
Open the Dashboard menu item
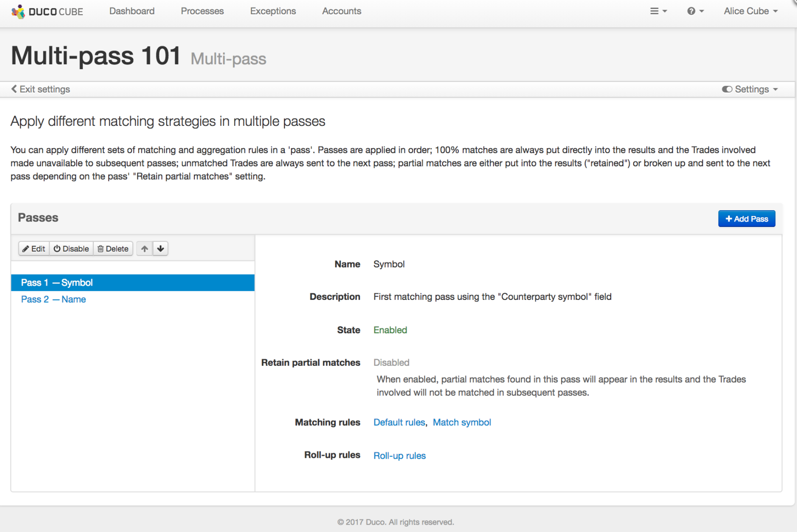tap(132, 11)
